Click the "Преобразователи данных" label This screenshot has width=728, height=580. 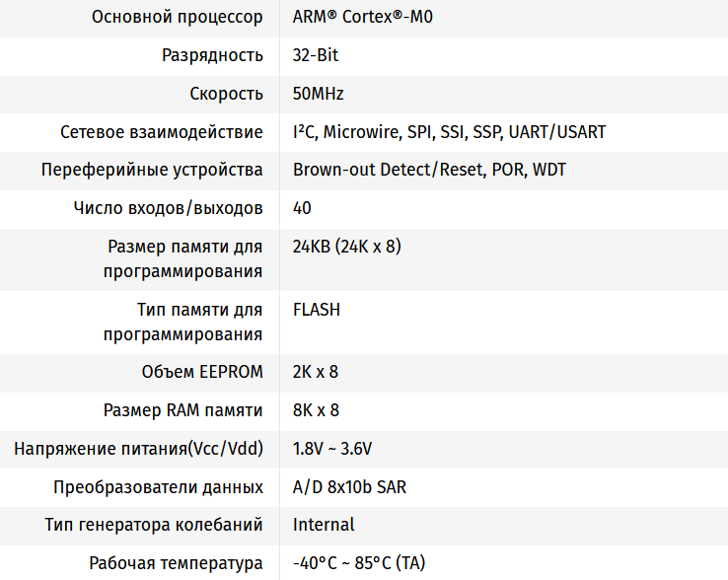159,487
